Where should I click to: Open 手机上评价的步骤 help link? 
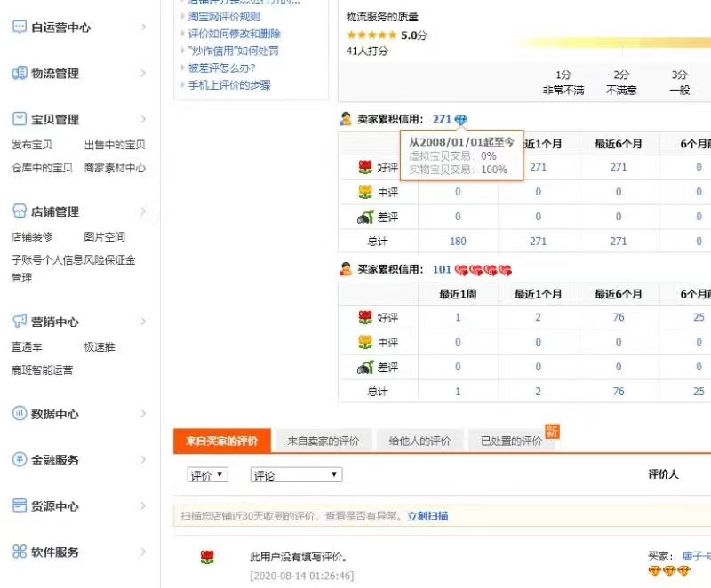229,85
